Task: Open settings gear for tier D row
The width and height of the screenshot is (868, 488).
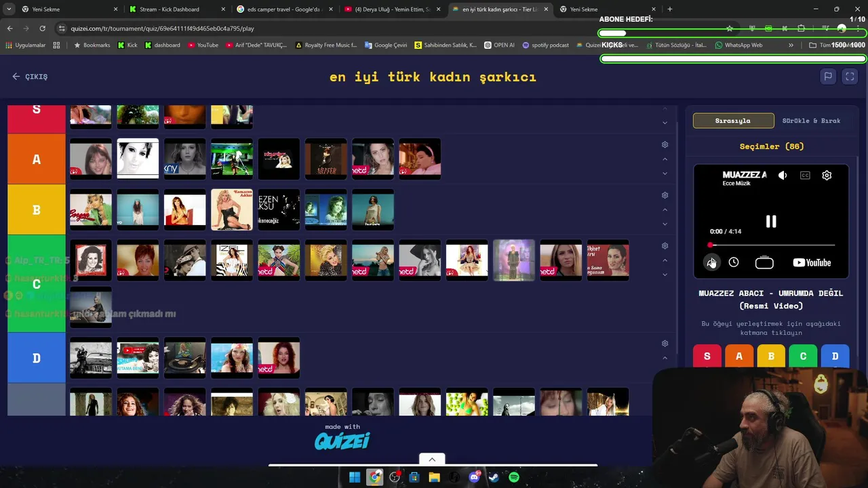Action: coord(665,344)
